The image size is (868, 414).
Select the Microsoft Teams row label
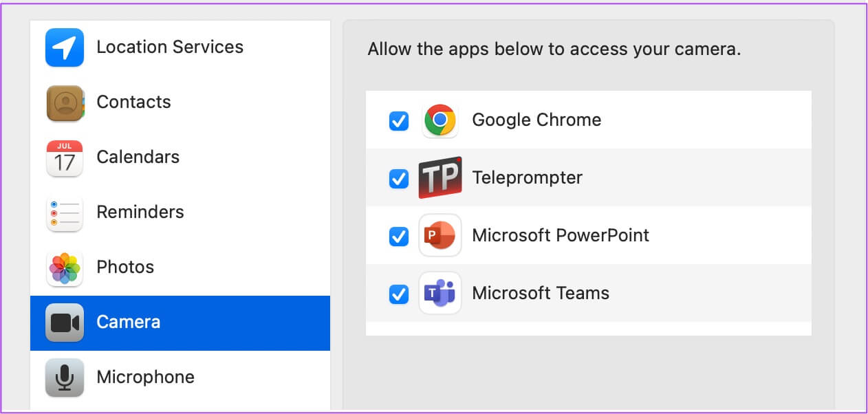541,293
